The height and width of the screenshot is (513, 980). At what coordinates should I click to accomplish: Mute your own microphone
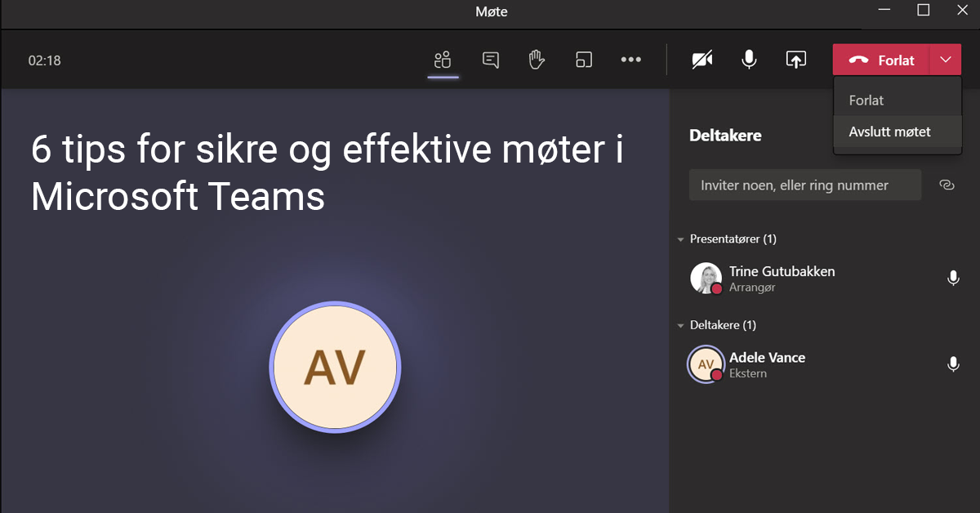(x=748, y=59)
